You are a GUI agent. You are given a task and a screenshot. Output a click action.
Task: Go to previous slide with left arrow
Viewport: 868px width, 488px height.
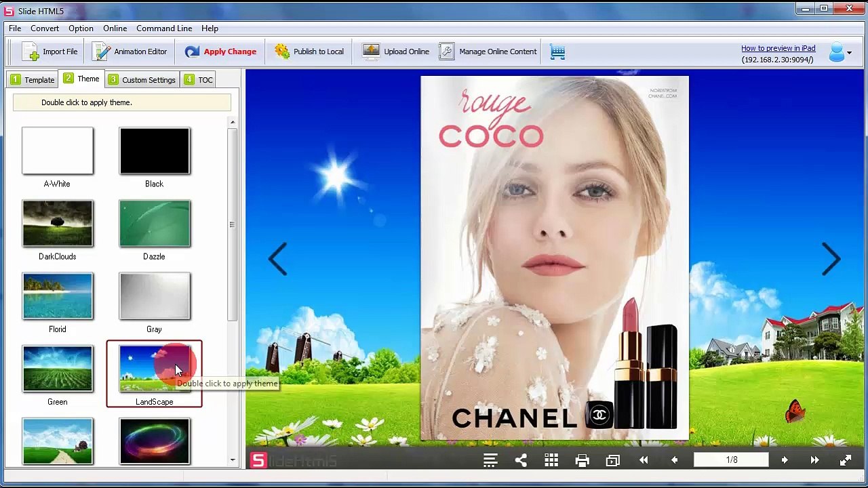277,258
